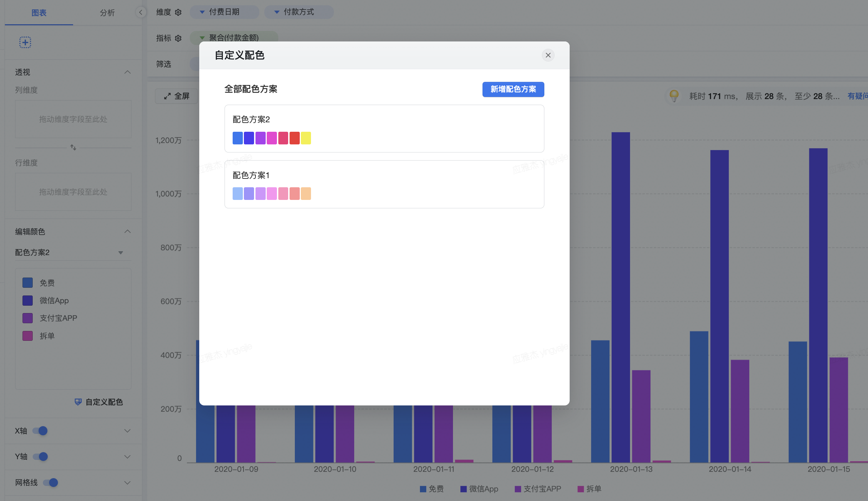868x501 pixels.
Task: Click the 微信App color swatch
Action: pos(27,300)
